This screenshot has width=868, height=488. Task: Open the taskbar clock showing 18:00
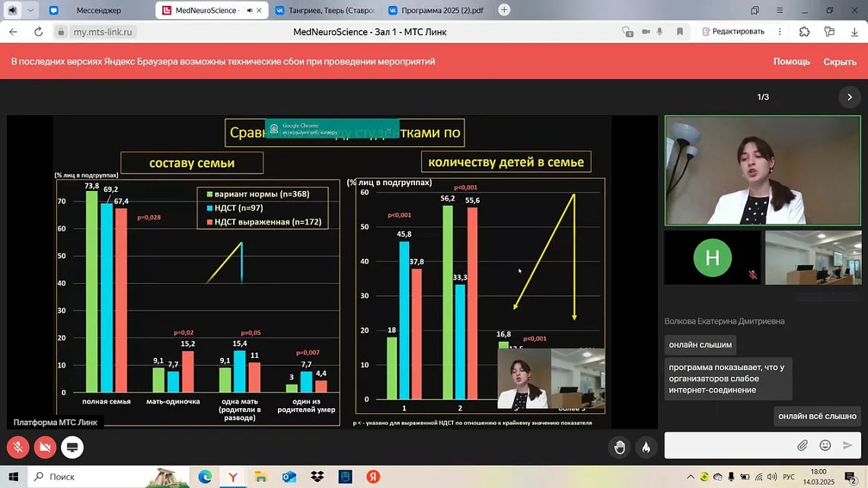coord(819,477)
